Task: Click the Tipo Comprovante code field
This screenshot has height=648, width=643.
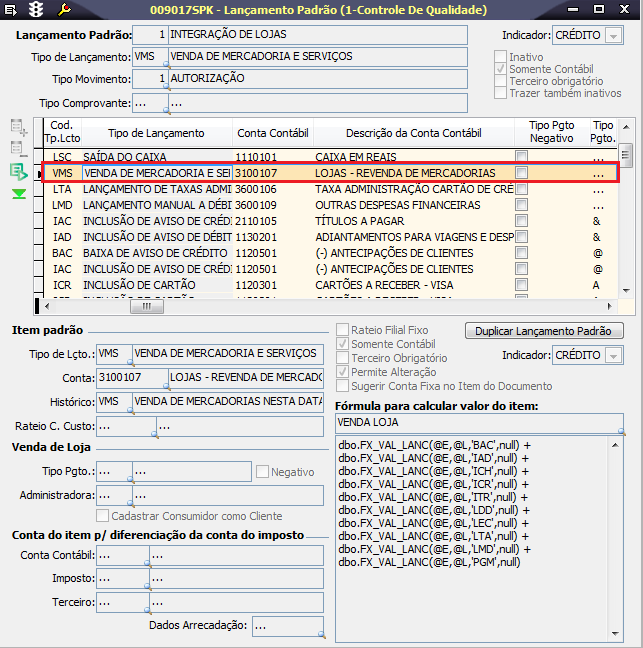Action: (x=150, y=103)
